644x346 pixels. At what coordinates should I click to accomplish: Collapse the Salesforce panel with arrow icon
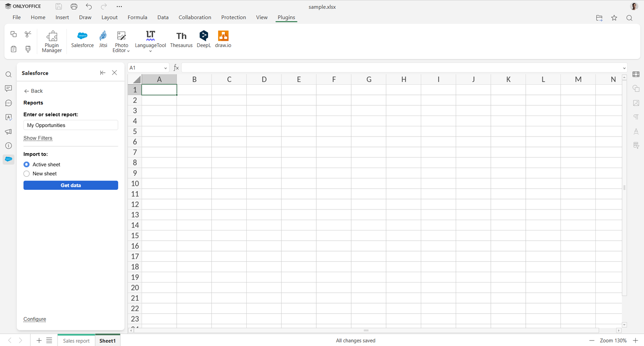[x=102, y=73]
